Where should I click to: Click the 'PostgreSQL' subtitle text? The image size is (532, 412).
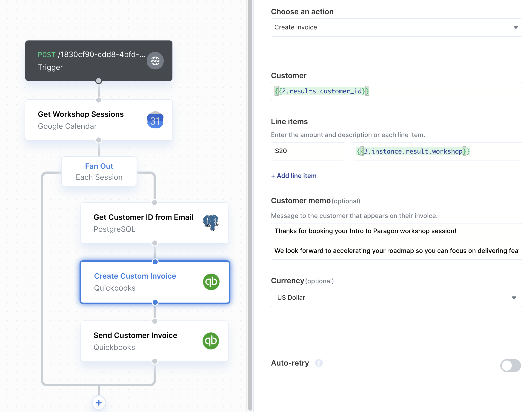coord(114,229)
